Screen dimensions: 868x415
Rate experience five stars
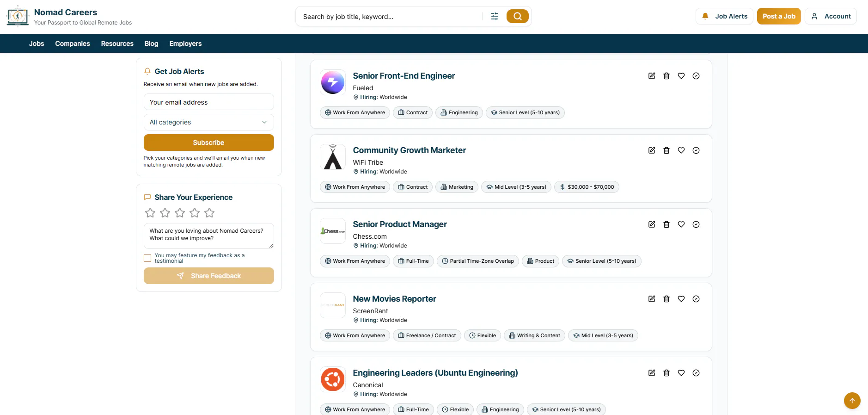[x=209, y=213]
